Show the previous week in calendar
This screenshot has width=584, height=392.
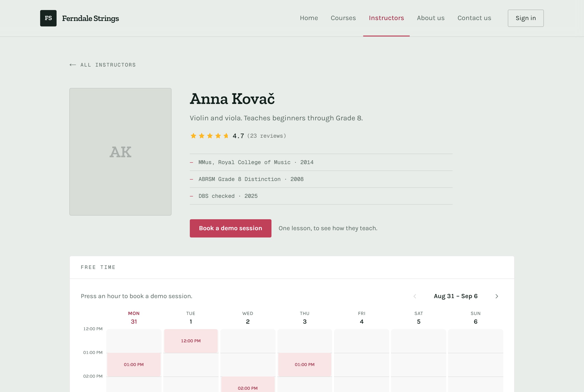pos(415,296)
